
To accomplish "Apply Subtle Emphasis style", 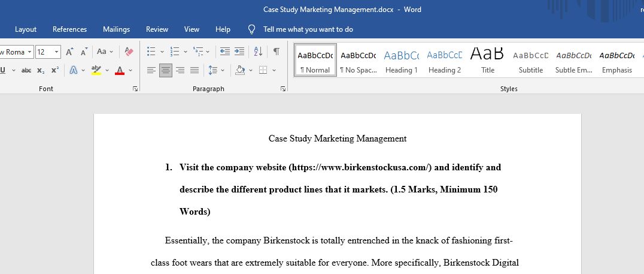I will click(574, 60).
